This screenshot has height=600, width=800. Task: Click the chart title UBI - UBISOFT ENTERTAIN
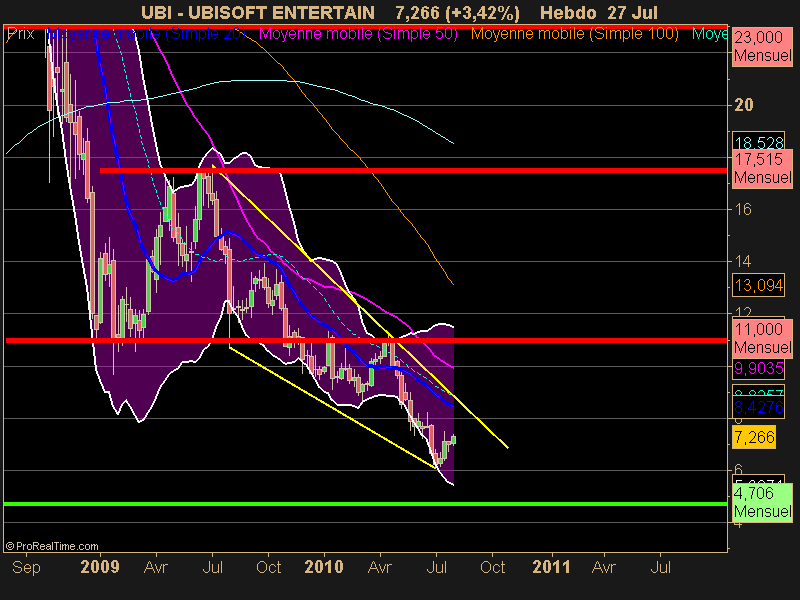(x=258, y=12)
